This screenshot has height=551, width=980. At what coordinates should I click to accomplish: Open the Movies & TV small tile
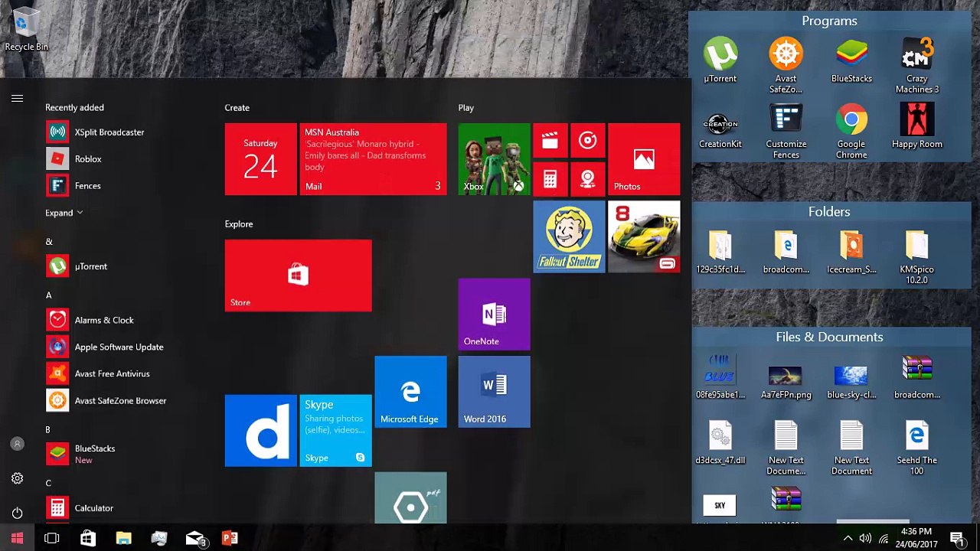click(550, 140)
